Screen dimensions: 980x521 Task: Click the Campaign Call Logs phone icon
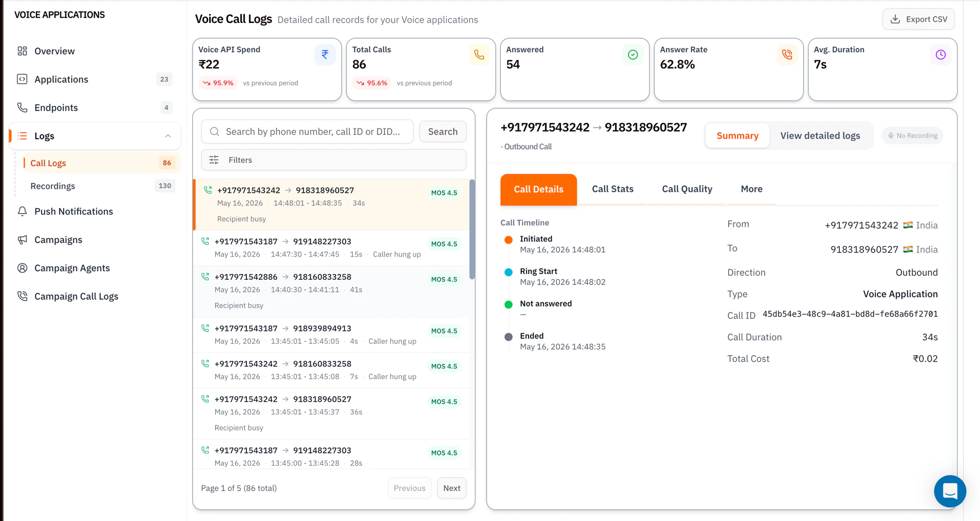pos(22,296)
